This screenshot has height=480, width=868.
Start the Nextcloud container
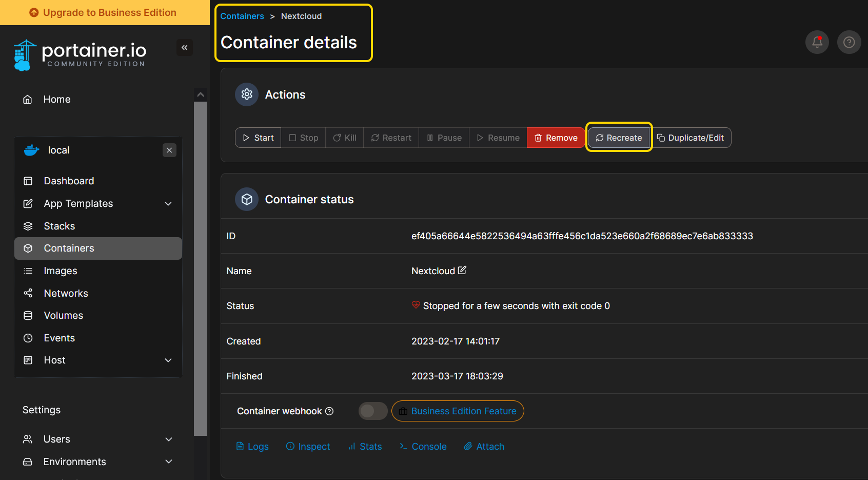click(x=258, y=138)
